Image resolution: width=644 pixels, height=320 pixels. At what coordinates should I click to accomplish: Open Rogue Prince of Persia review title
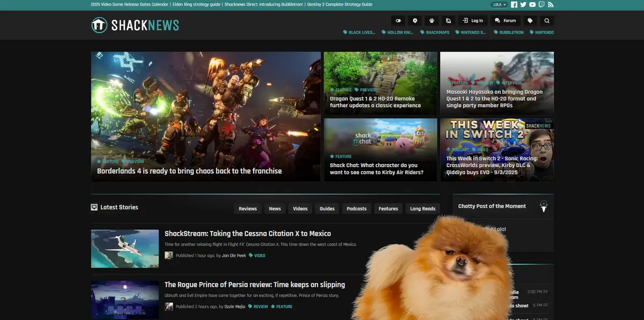(x=254, y=285)
